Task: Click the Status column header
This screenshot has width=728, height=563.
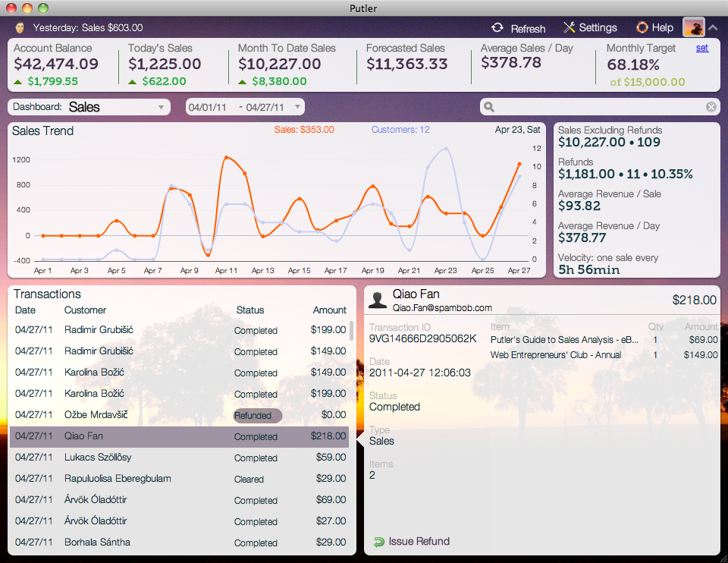Action: 250,310
